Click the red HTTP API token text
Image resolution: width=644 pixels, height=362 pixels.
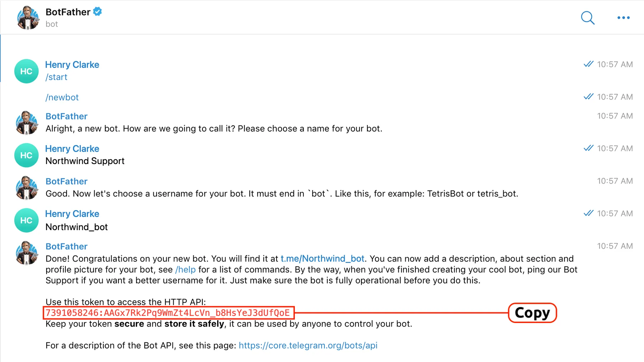click(x=168, y=313)
